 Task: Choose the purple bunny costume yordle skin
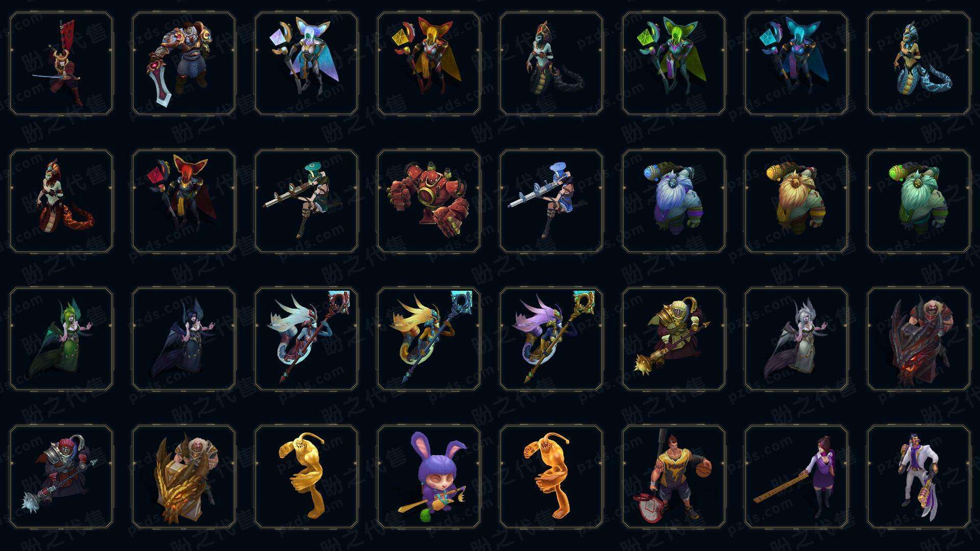point(429,477)
